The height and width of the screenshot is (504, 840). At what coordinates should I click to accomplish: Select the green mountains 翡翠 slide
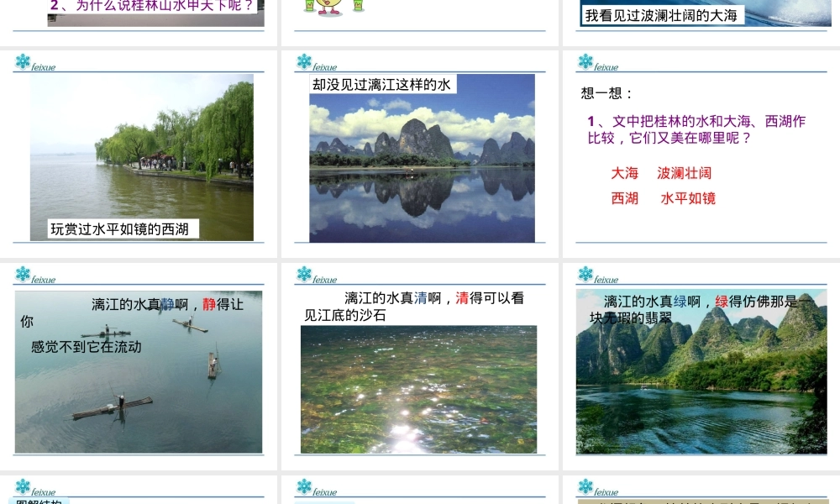(701, 366)
